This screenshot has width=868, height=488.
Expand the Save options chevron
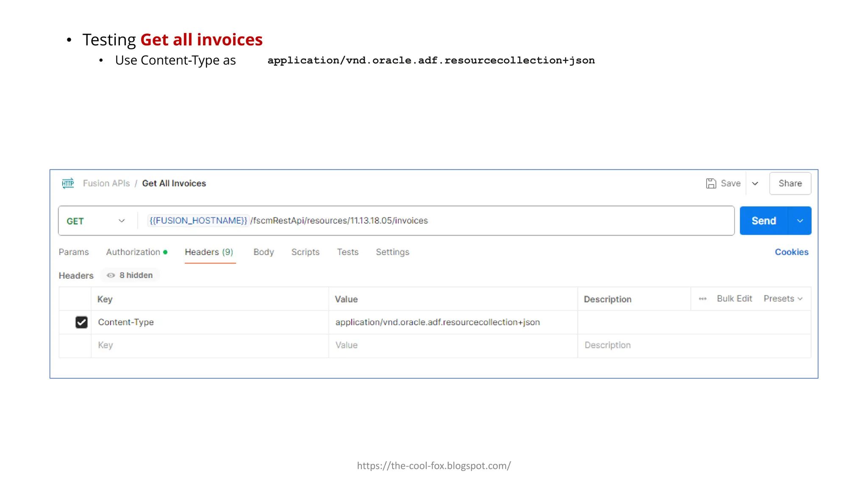click(755, 183)
